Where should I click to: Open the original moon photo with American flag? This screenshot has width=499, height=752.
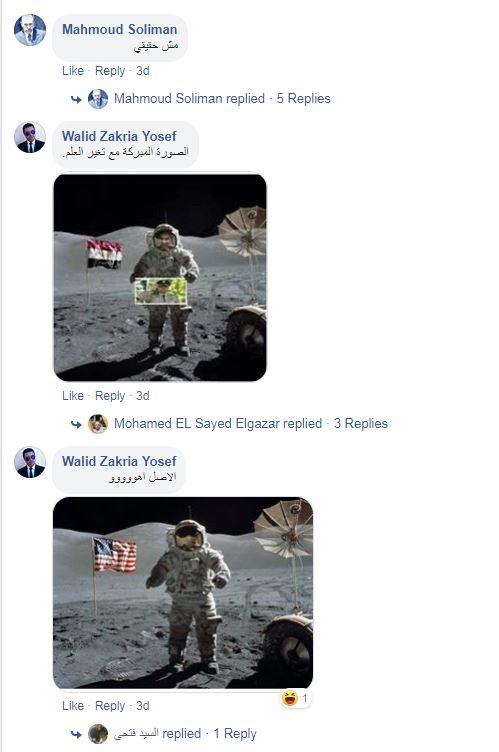click(x=183, y=593)
